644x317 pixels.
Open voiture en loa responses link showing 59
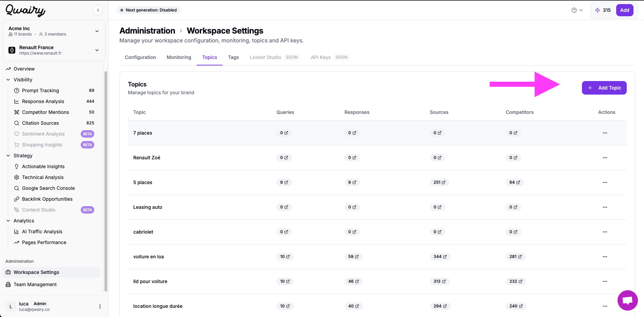click(x=353, y=257)
